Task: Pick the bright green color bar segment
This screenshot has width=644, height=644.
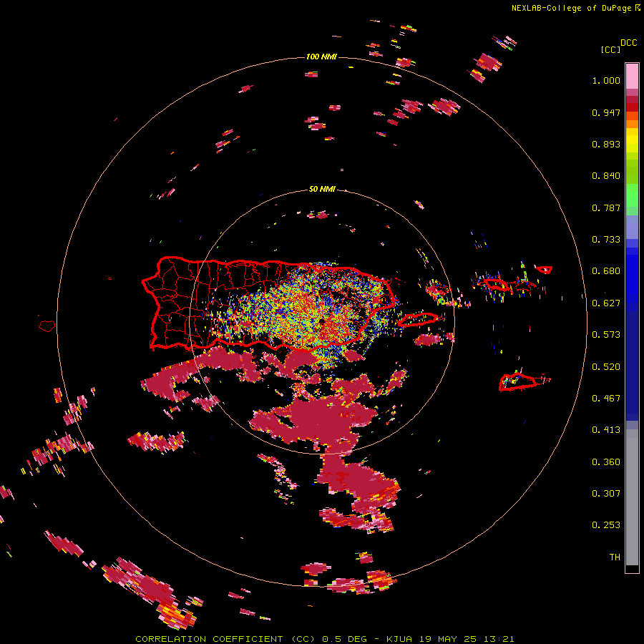Action: (x=632, y=195)
